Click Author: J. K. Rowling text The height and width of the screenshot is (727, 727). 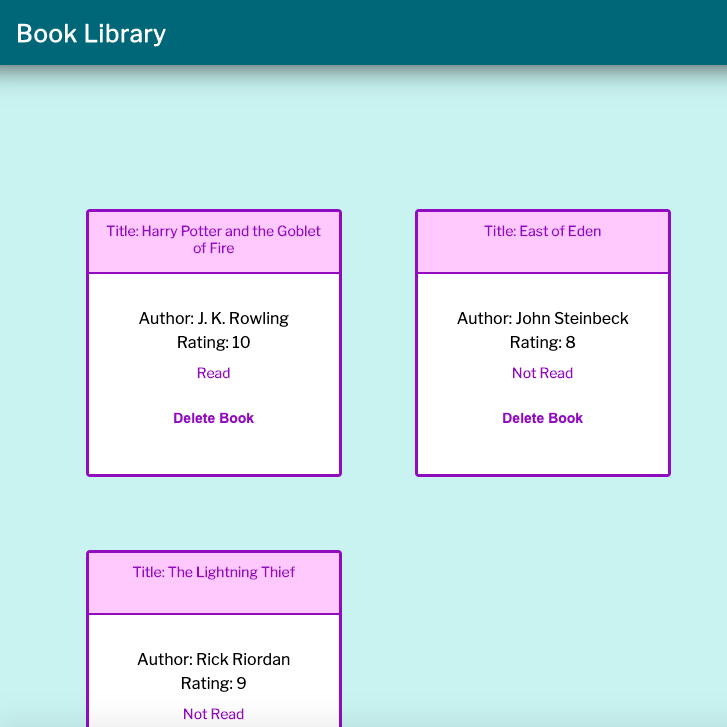[x=213, y=319]
